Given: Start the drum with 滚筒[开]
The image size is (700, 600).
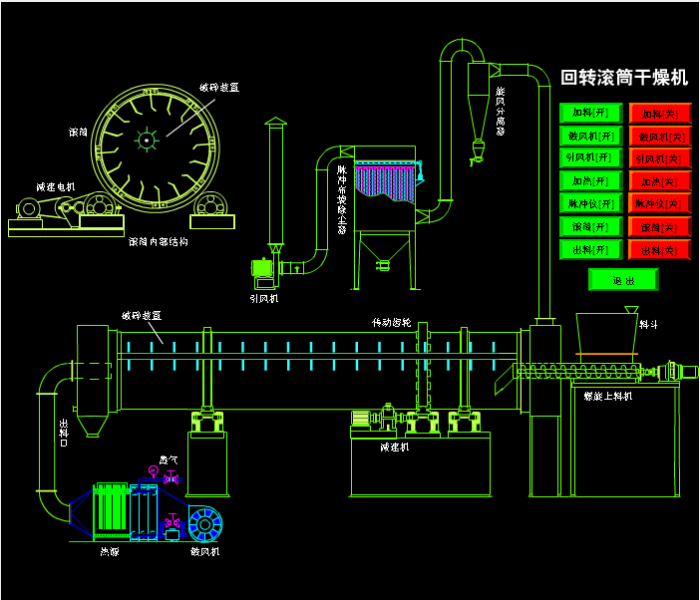Looking at the screenshot, I should (590, 226).
